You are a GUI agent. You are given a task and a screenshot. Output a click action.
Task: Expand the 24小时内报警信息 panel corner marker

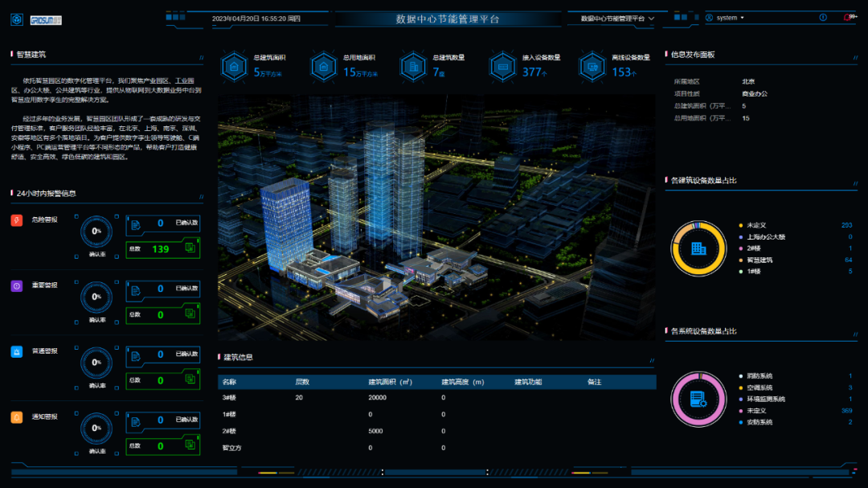pos(202,197)
